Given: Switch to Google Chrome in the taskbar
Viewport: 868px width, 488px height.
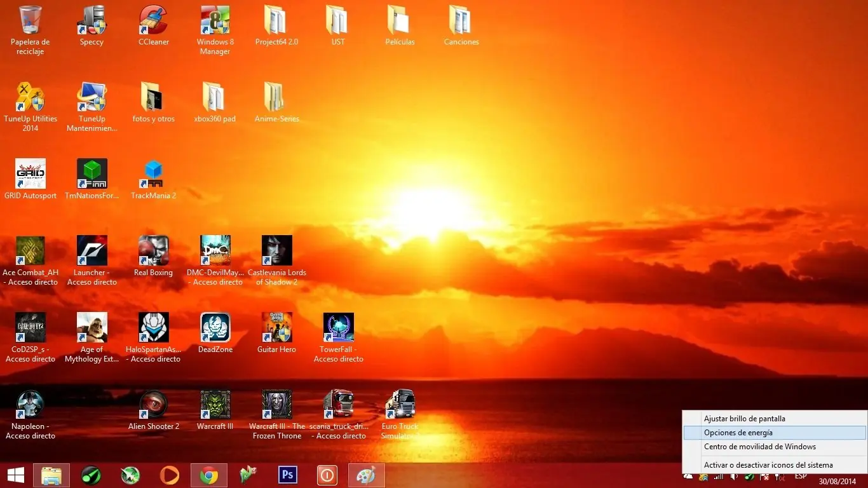Looking at the screenshot, I should [208, 475].
